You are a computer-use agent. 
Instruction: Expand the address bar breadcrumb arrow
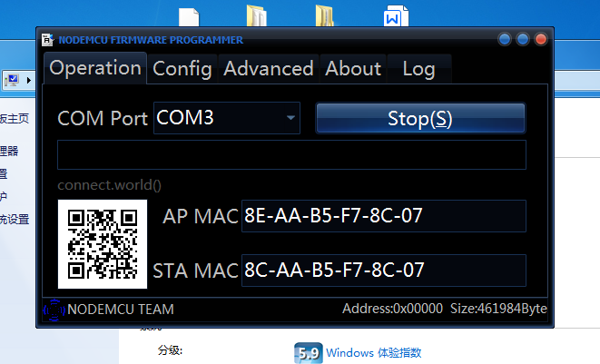pos(29,81)
